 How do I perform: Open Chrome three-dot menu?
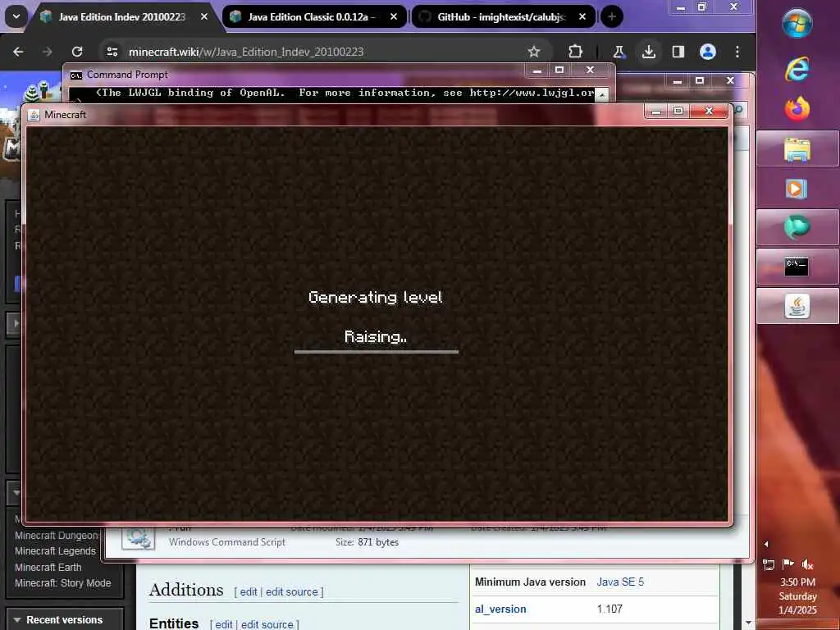pos(737,52)
